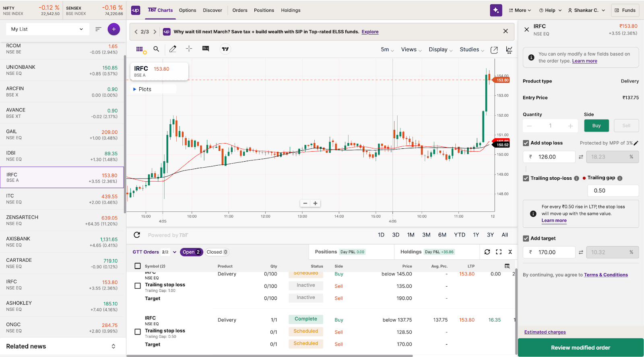Open the My List watchlist dropdown
The width and height of the screenshot is (644, 357).
tap(47, 29)
